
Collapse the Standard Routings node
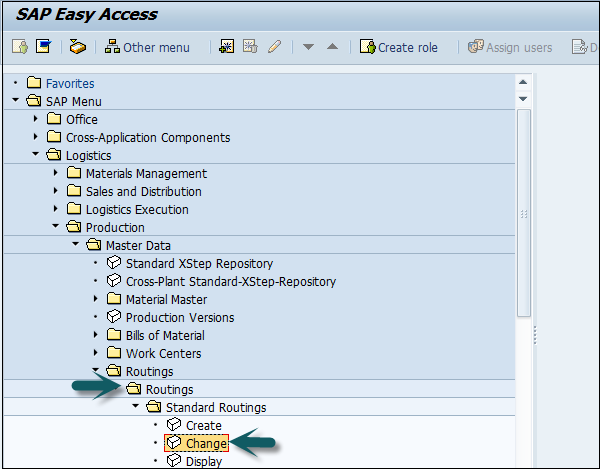coord(134,407)
